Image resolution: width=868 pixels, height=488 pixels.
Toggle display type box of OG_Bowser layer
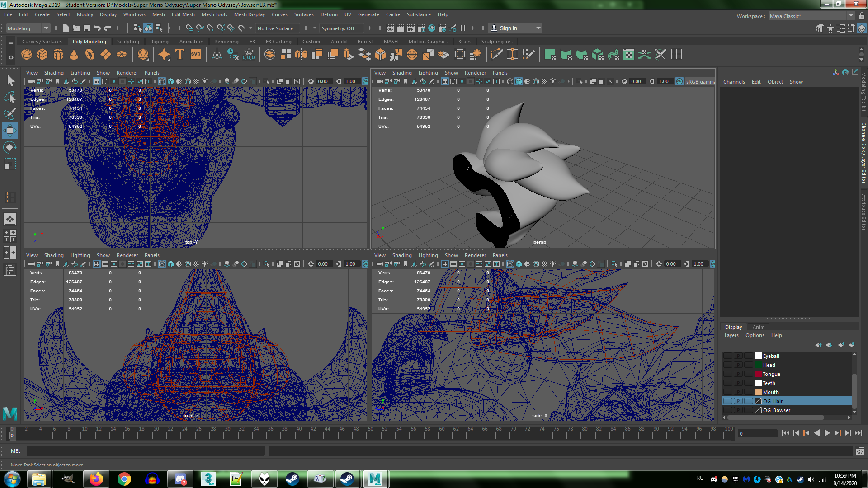coord(748,410)
